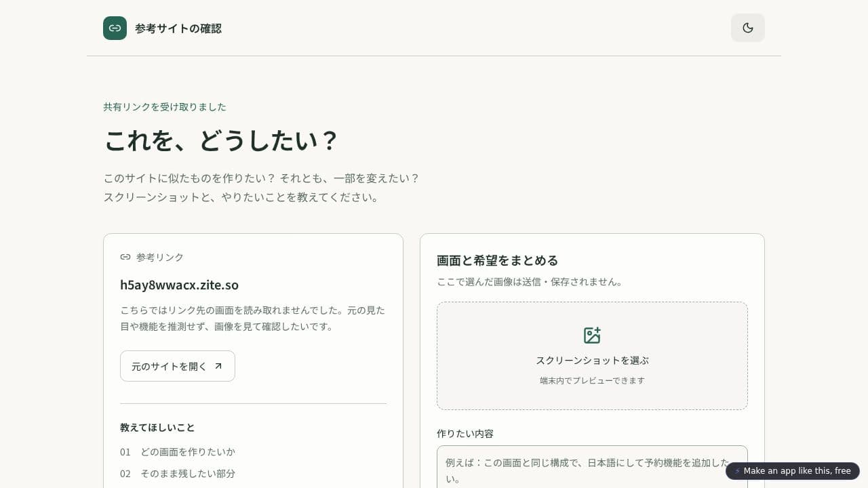Click the green link logo icon
This screenshot has height=488, width=868.
click(115, 28)
